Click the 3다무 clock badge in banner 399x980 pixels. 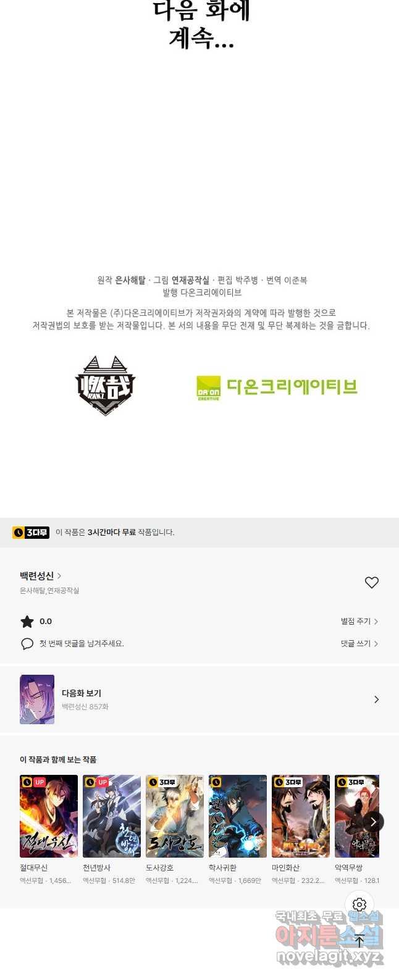(x=31, y=532)
